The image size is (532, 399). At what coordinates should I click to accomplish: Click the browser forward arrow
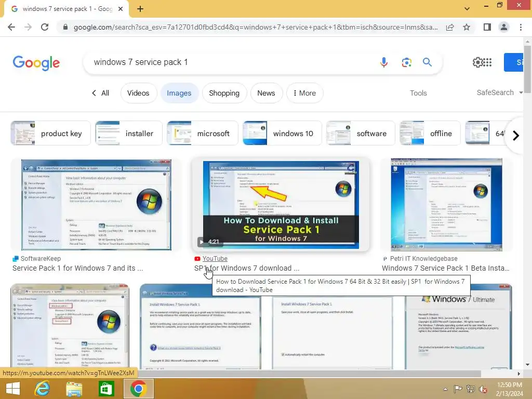coord(28,27)
